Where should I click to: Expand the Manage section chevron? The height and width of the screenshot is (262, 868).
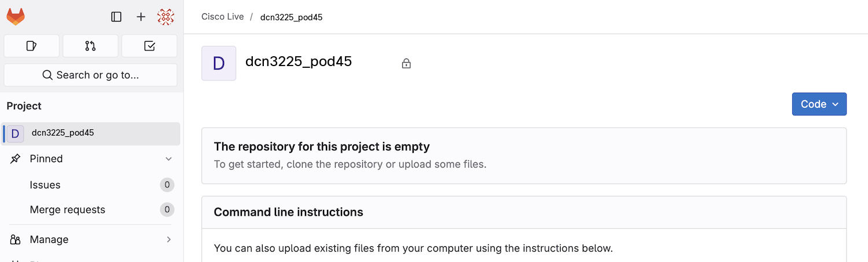(x=168, y=239)
